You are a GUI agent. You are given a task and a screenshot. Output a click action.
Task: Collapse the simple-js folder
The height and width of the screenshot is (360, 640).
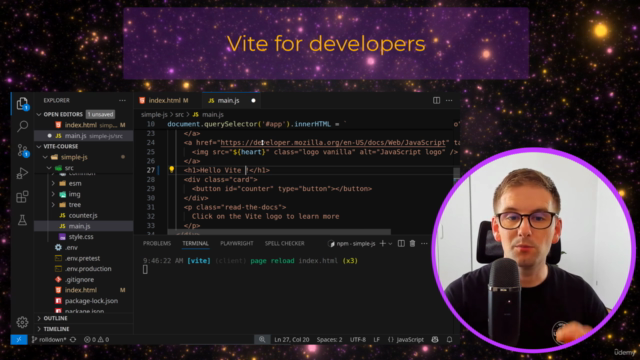coord(45,157)
